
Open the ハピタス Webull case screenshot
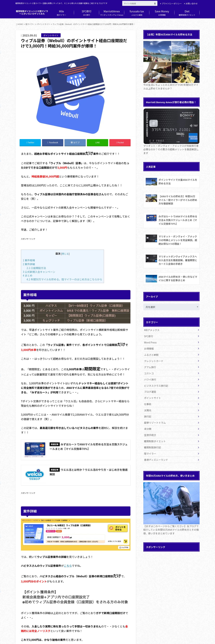(x=76, y=534)
